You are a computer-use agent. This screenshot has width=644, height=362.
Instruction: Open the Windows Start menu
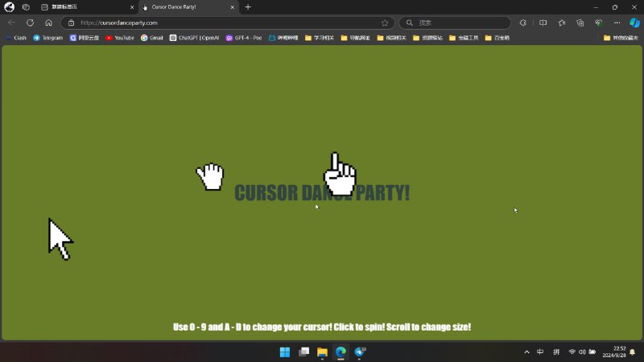(x=285, y=352)
